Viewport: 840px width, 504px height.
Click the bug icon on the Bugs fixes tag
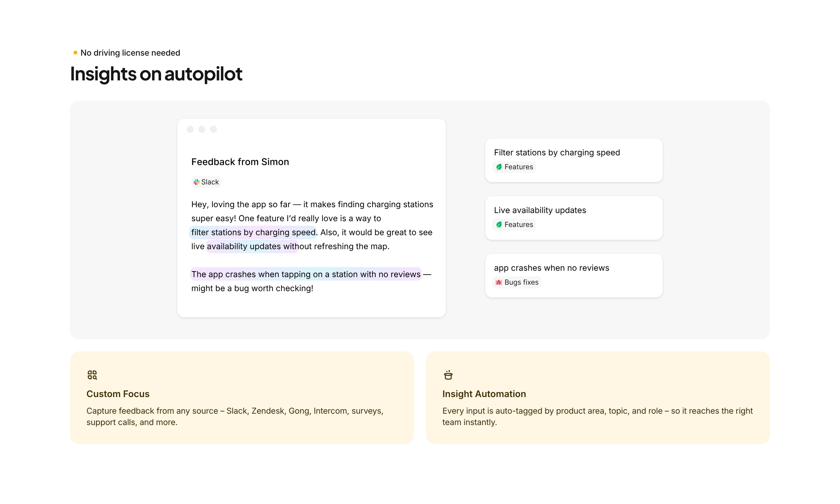(498, 282)
